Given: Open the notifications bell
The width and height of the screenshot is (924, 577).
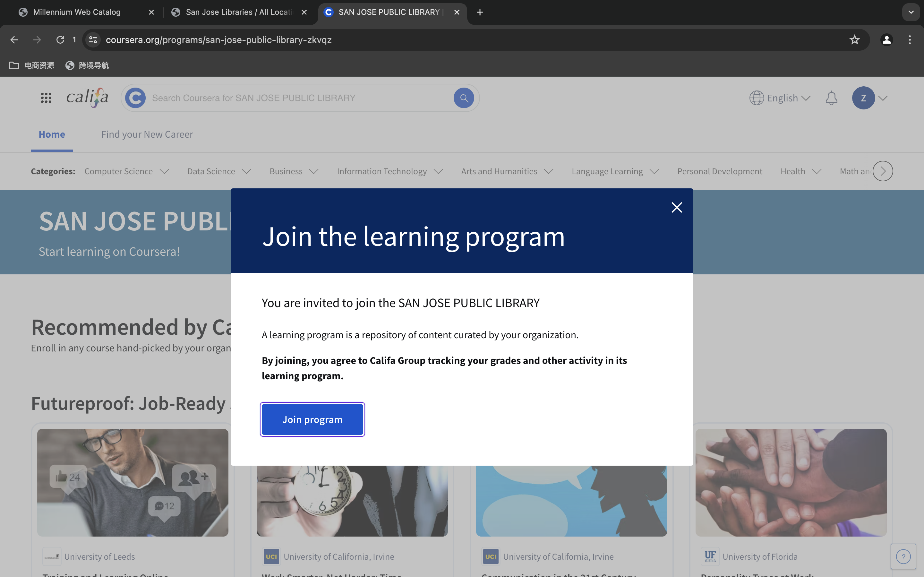Looking at the screenshot, I should pos(831,98).
